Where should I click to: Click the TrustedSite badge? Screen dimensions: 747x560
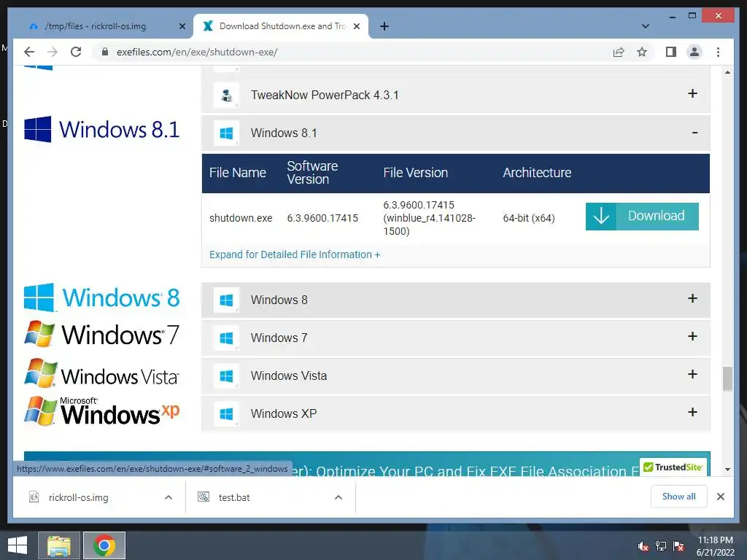[673, 467]
